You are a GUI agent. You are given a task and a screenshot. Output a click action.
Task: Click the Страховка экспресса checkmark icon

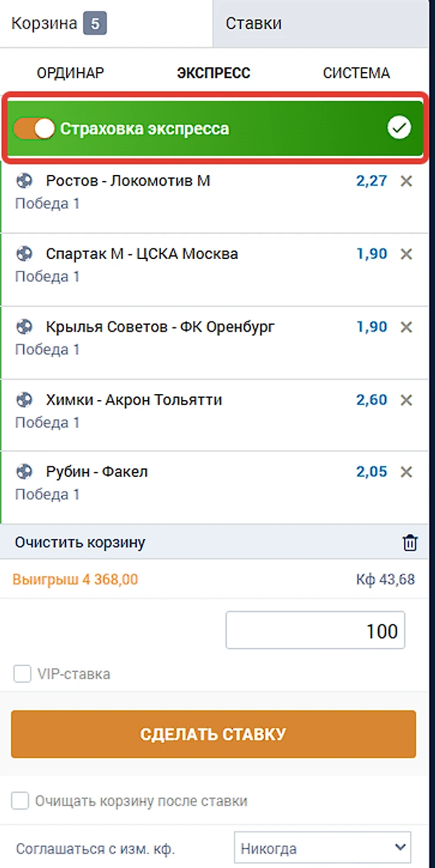point(399,128)
